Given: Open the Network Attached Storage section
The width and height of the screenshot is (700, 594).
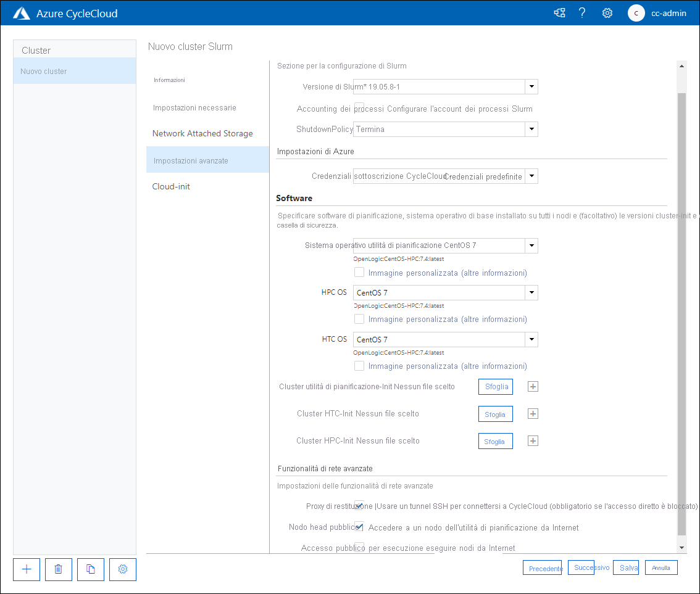Looking at the screenshot, I should 204,133.
